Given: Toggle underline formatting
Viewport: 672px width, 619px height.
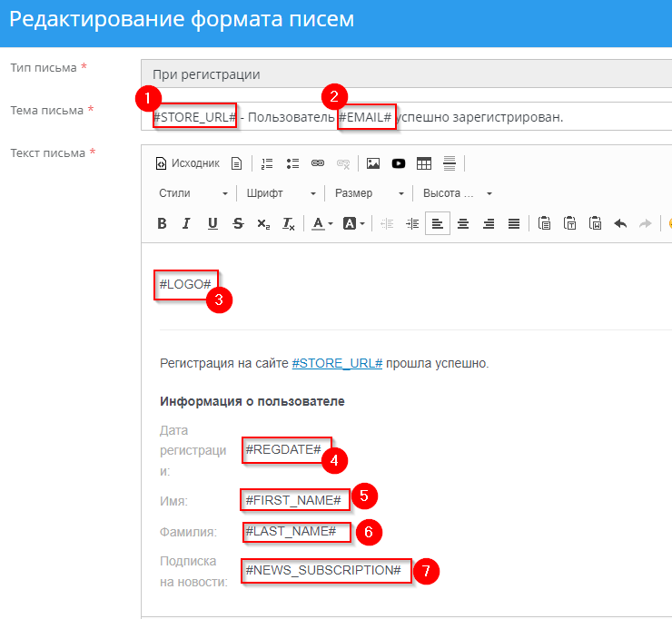Looking at the screenshot, I should tap(212, 223).
